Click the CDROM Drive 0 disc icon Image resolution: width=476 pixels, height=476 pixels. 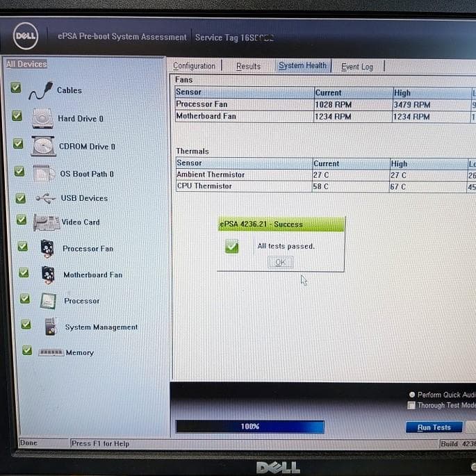[x=43, y=146]
